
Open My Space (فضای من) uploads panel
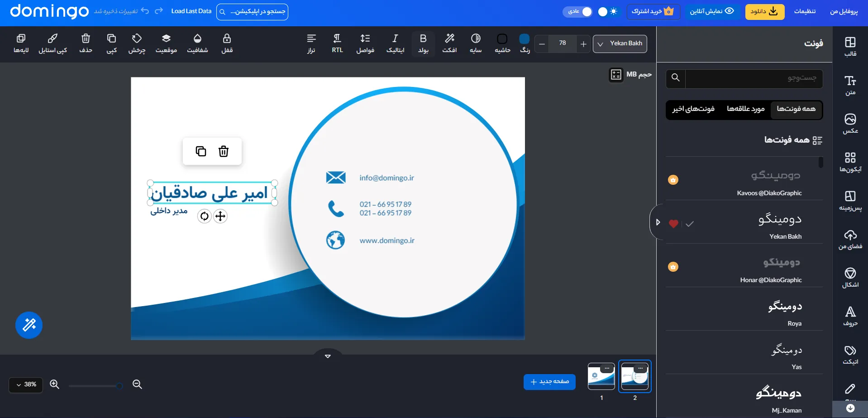(x=850, y=239)
